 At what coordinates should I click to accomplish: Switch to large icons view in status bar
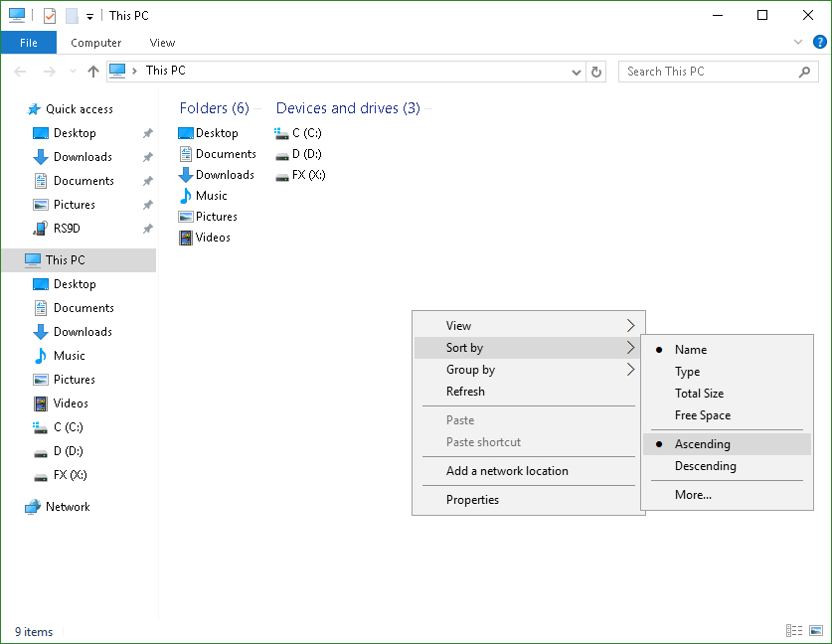click(816, 631)
